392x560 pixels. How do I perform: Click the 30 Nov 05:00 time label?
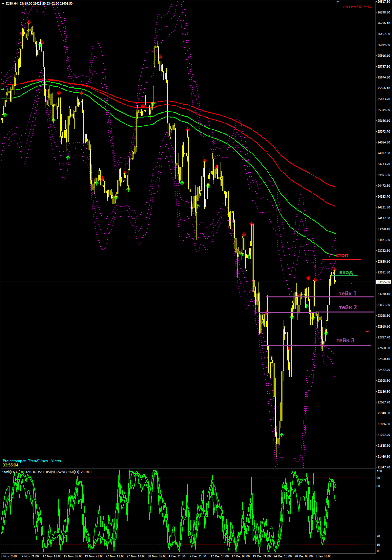tap(157, 556)
